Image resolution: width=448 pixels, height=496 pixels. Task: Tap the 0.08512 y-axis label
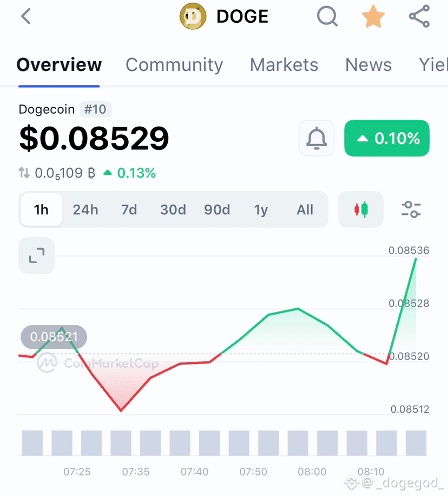[410, 409]
